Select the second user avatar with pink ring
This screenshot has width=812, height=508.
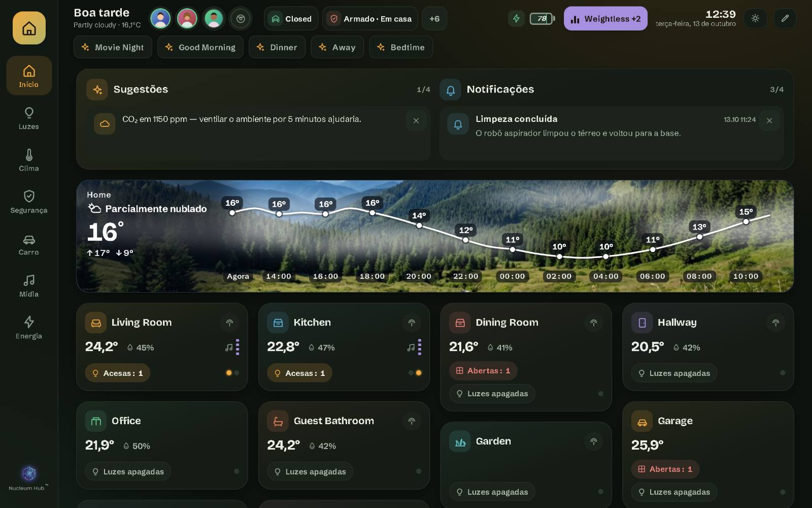(x=187, y=19)
